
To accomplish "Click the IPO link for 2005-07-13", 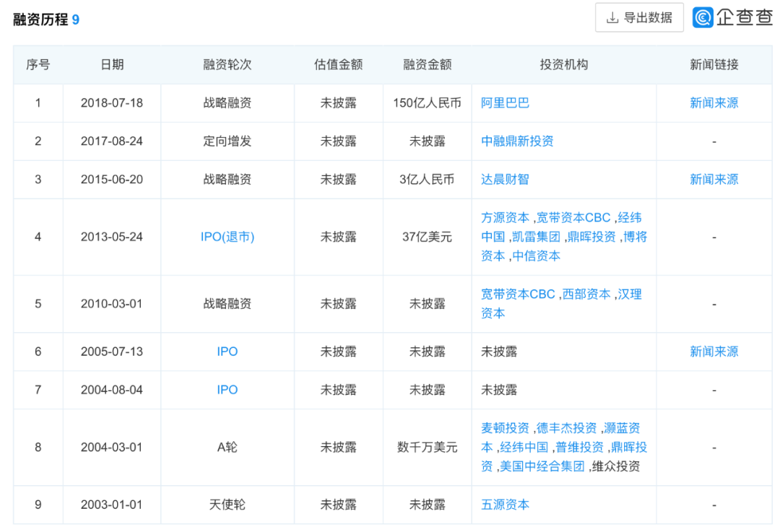I will (x=227, y=352).
